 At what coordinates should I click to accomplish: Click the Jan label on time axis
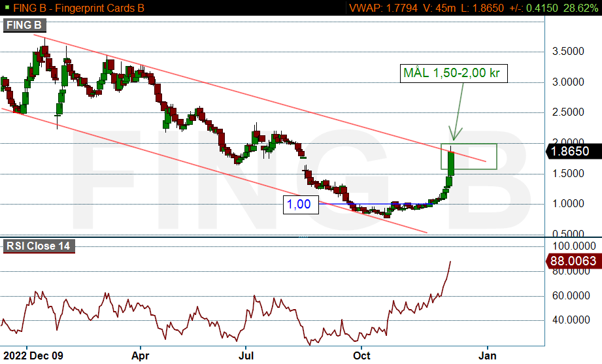coord(487,356)
